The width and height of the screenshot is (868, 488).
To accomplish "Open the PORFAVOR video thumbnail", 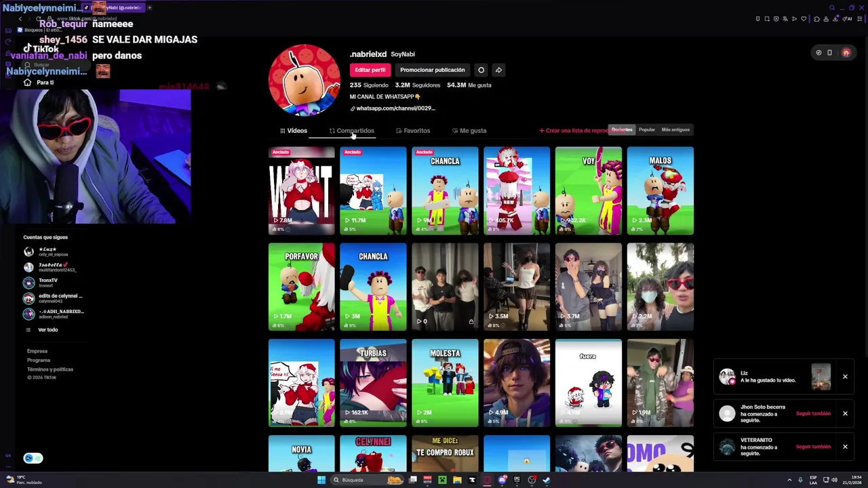I will pos(301,287).
